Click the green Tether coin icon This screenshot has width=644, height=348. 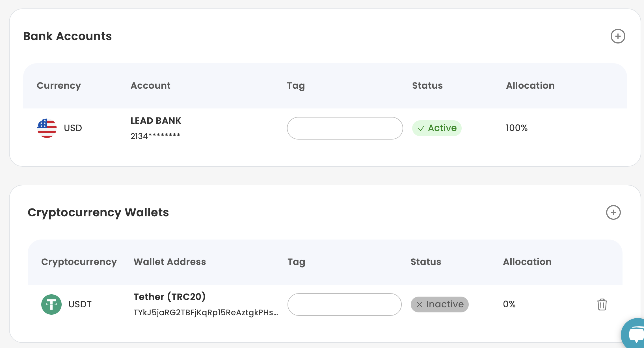51,304
